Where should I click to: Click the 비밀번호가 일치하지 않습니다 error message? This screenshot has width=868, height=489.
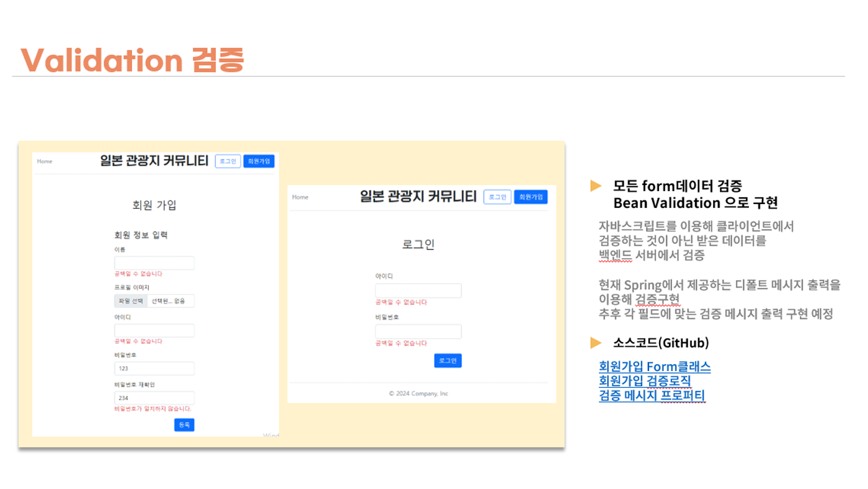153,409
